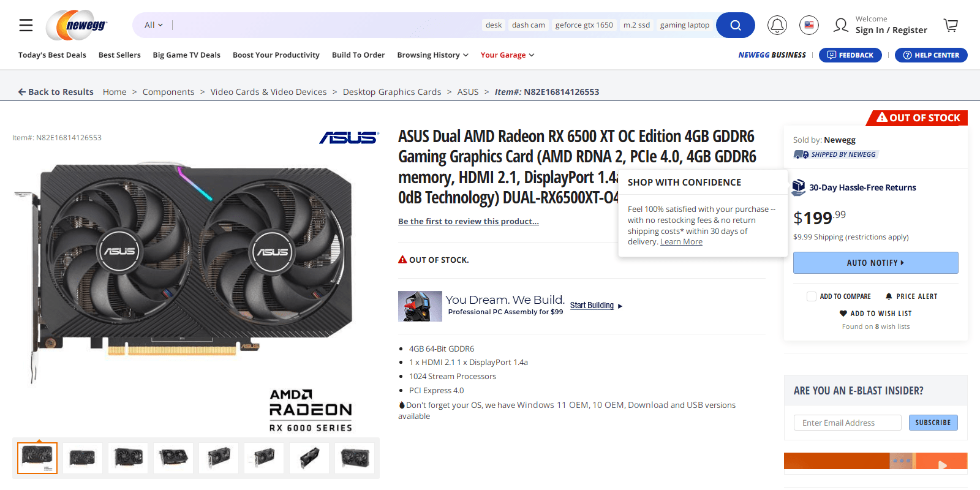
Task: Click the Price Alert bell
Action: pos(889,296)
